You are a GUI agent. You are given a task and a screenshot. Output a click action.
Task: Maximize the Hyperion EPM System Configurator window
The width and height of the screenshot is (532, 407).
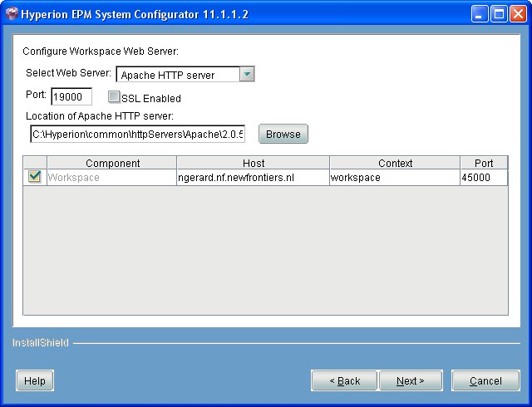tap(499, 14)
